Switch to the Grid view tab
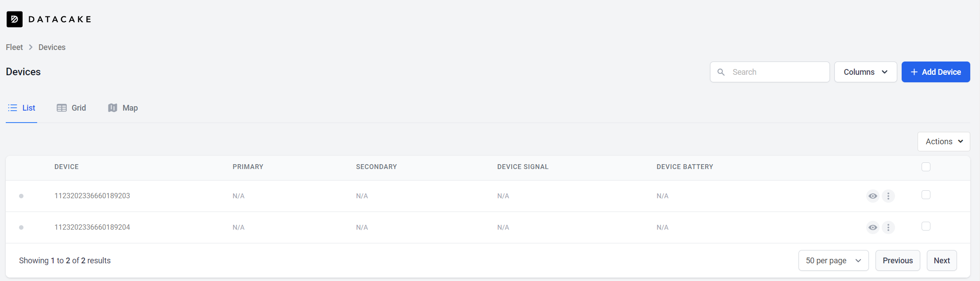The height and width of the screenshot is (281, 980). (72, 108)
